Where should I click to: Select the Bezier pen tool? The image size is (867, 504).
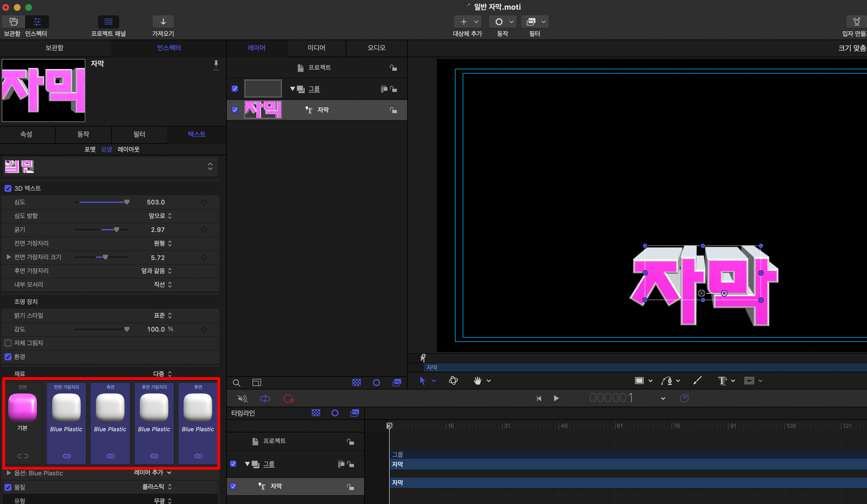point(666,381)
